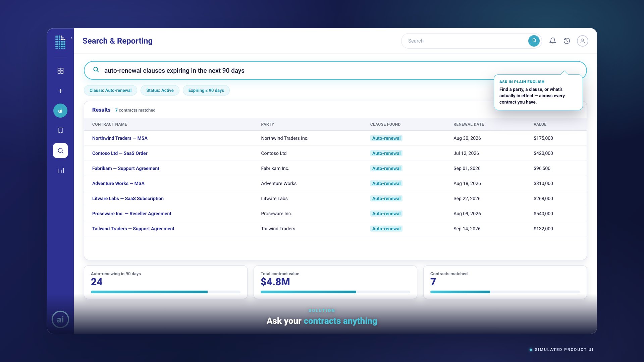This screenshot has width=644, height=362.
Task: Click renewal date 'Sep 22, 2026'
Action: (467, 198)
